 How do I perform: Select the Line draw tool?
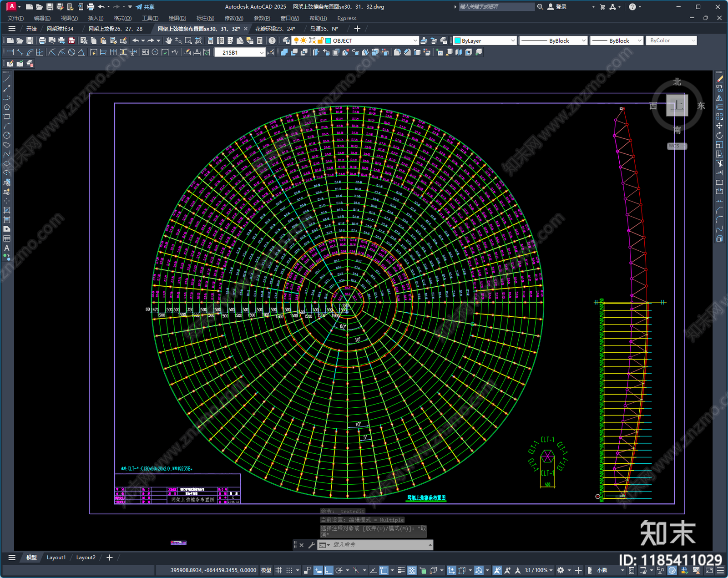point(7,79)
